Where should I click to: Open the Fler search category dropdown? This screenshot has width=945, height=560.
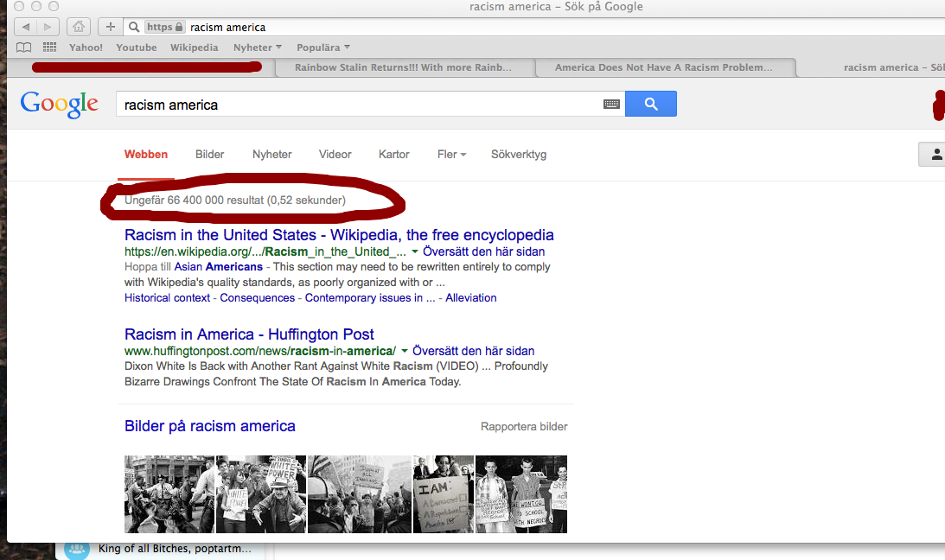click(x=451, y=155)
